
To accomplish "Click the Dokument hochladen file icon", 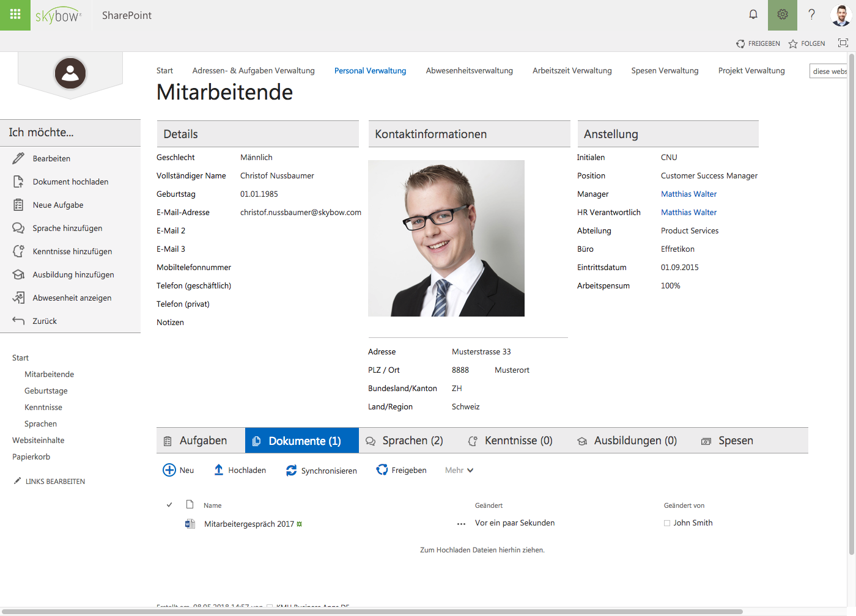I will (18, 182).
